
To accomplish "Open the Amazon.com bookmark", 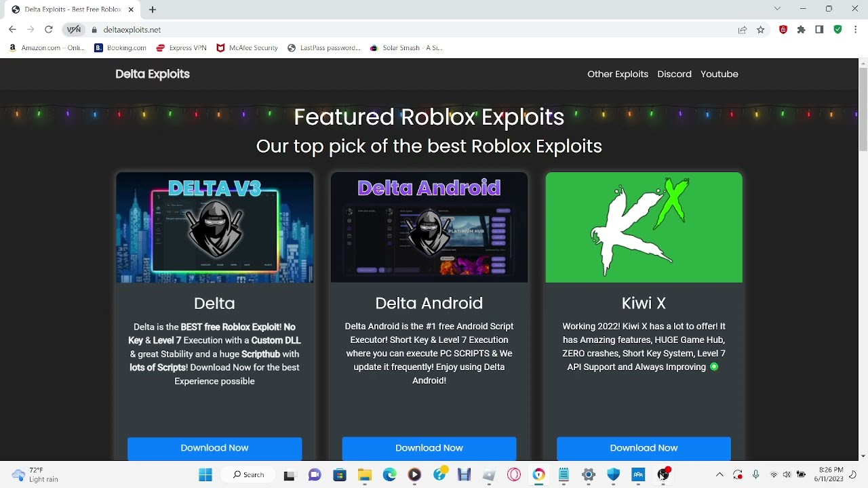I will (47, 48).
